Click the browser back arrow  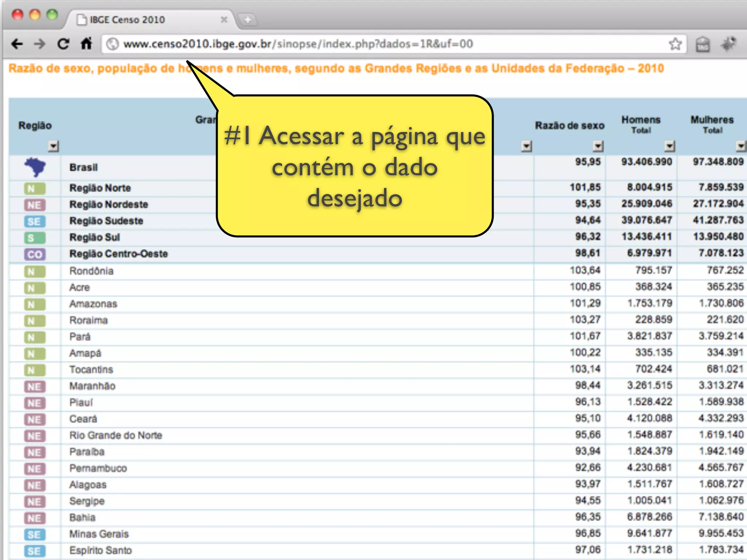(17, 44)
